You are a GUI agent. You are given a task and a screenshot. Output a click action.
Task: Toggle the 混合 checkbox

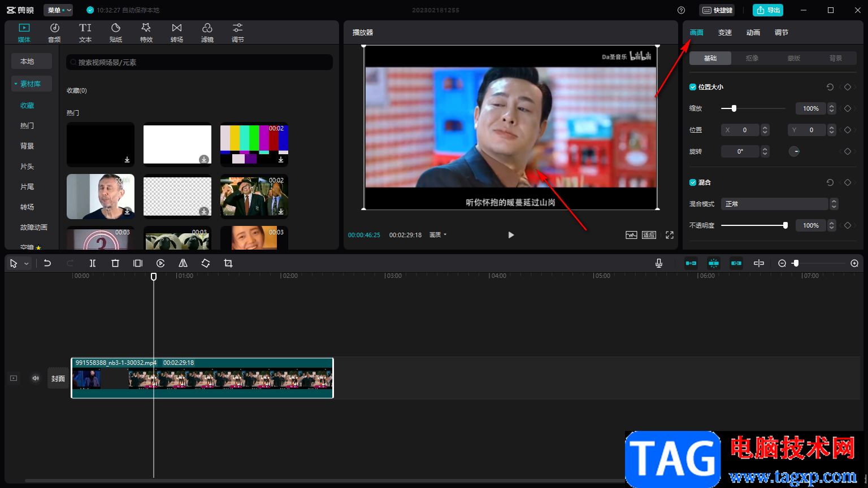[693, 182]
